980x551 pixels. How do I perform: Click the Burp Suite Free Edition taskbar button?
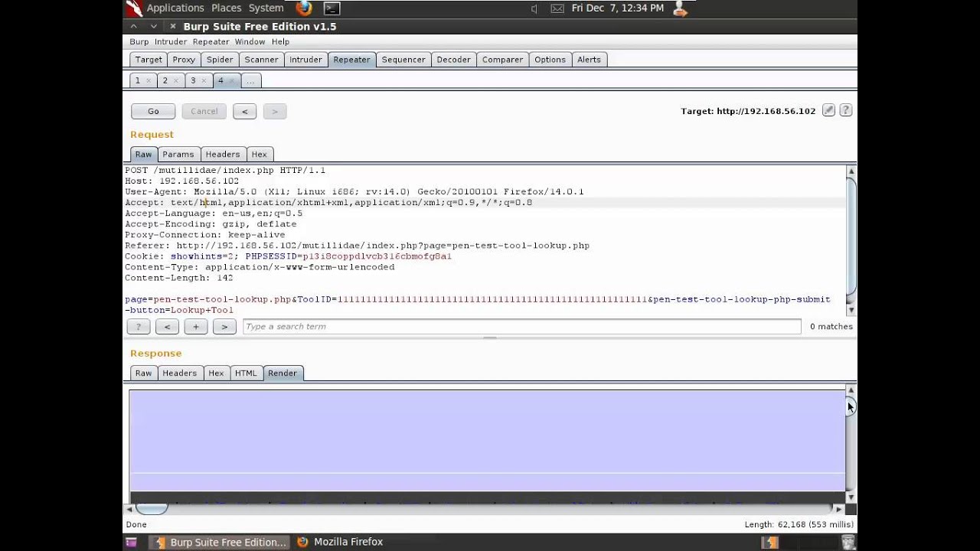click(x=220, y=542)
